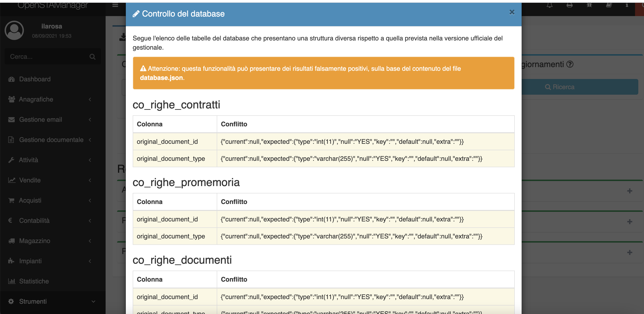Click the Statistiche bar chart icon
Screen dimensions: 644x314
[11, 281]
